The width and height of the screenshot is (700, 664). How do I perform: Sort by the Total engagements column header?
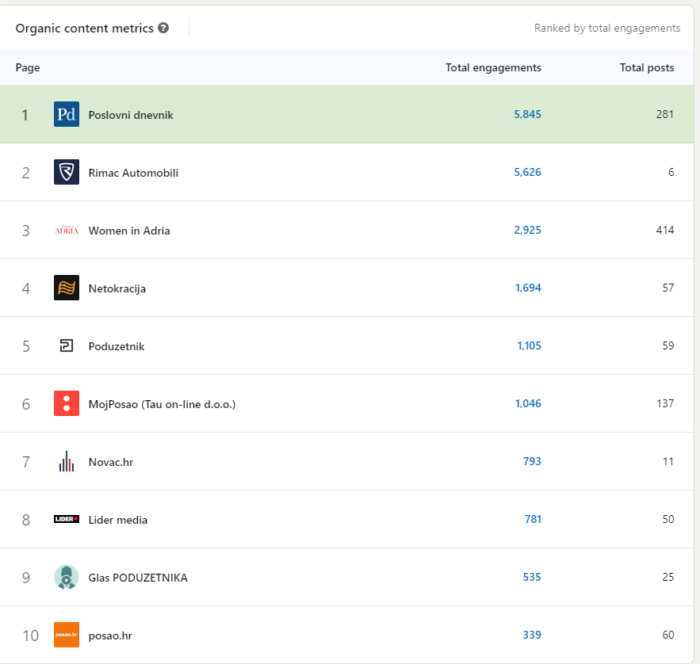tap(493, 68)
